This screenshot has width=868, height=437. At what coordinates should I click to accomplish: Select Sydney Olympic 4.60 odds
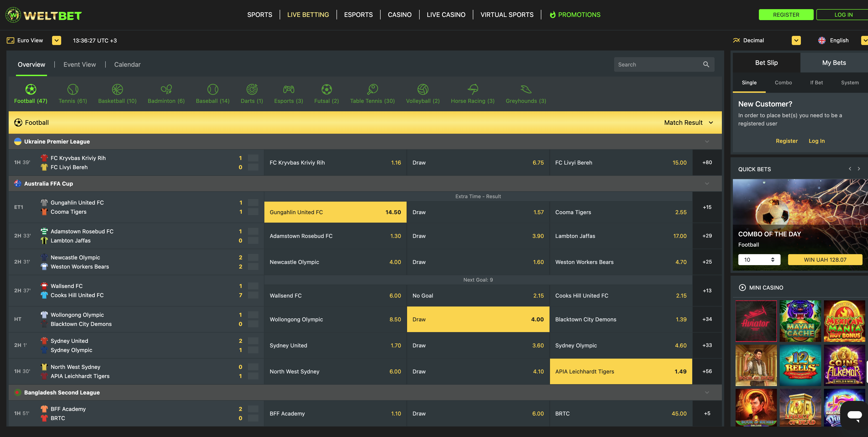[x=621, y=346]
